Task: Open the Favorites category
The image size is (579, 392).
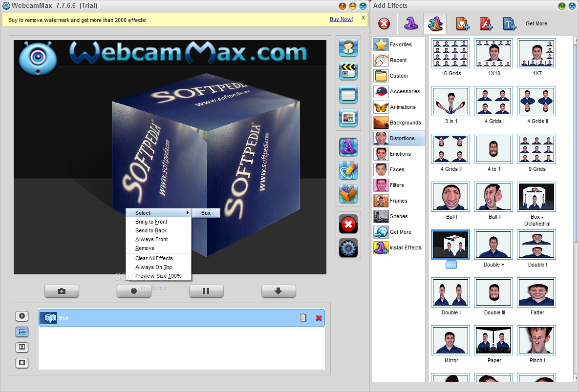Action: [x=399, y=44]
